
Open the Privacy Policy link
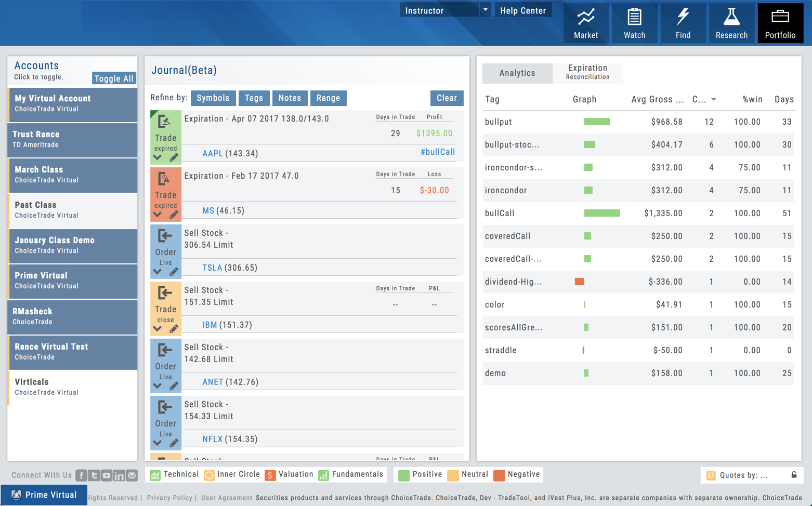coord(169,498)
